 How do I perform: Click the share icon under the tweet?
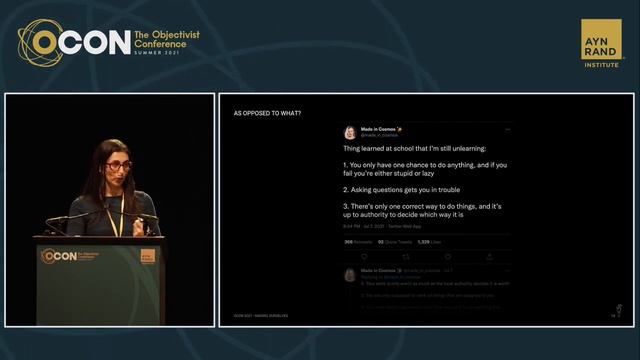point(489,257)
